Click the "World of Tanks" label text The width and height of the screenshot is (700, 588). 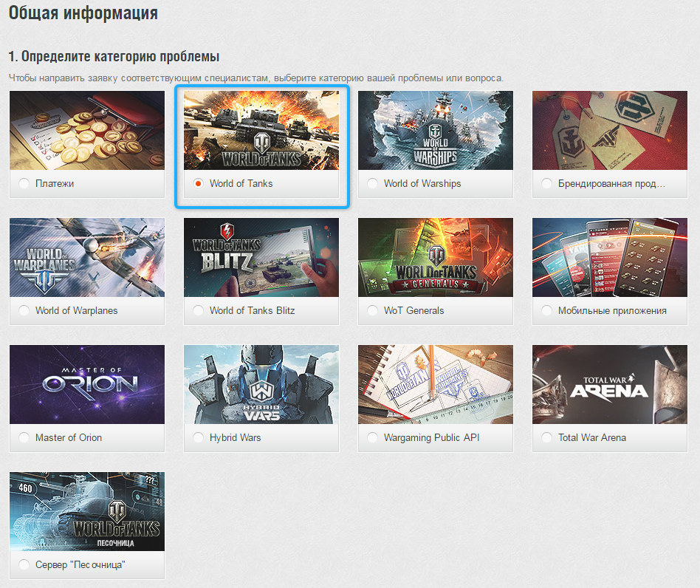click(241, 183)
